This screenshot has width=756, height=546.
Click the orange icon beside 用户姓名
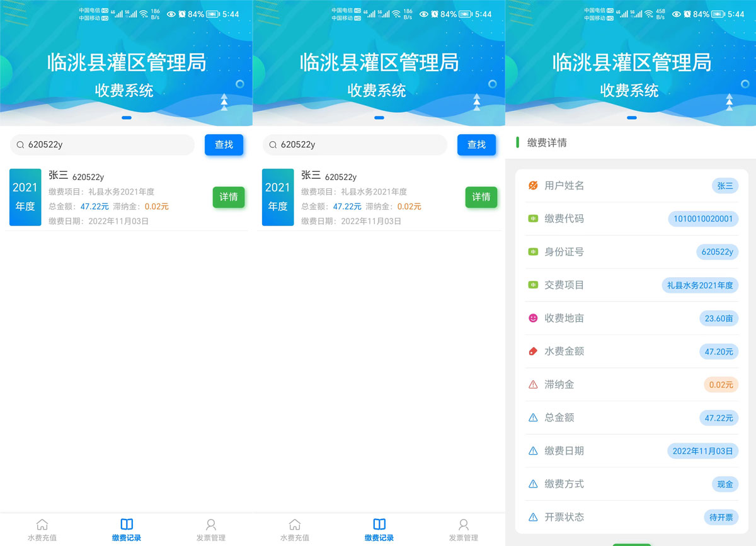(533, 186)
